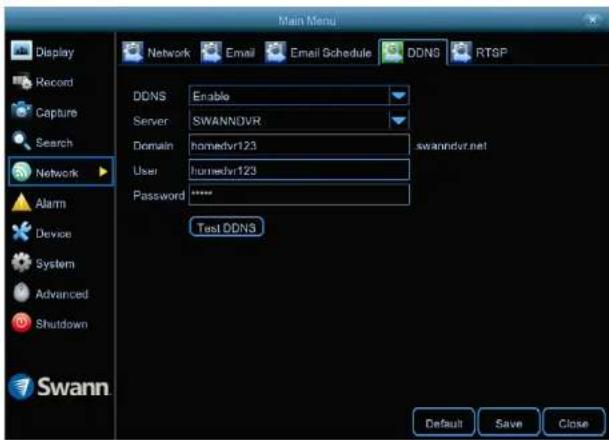Select Search in the sidebar menu

point(54,143)
